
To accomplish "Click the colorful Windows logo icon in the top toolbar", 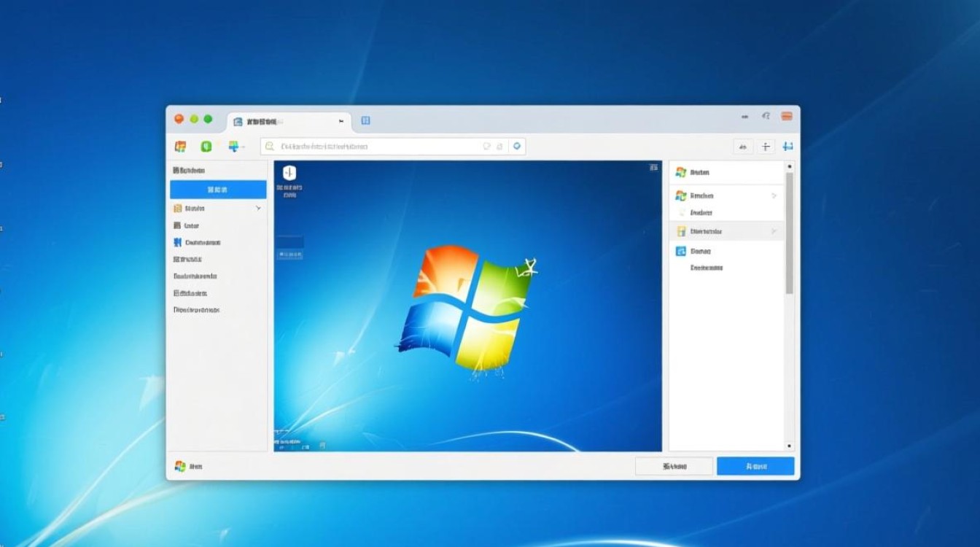I will click(x=179, y=145).
